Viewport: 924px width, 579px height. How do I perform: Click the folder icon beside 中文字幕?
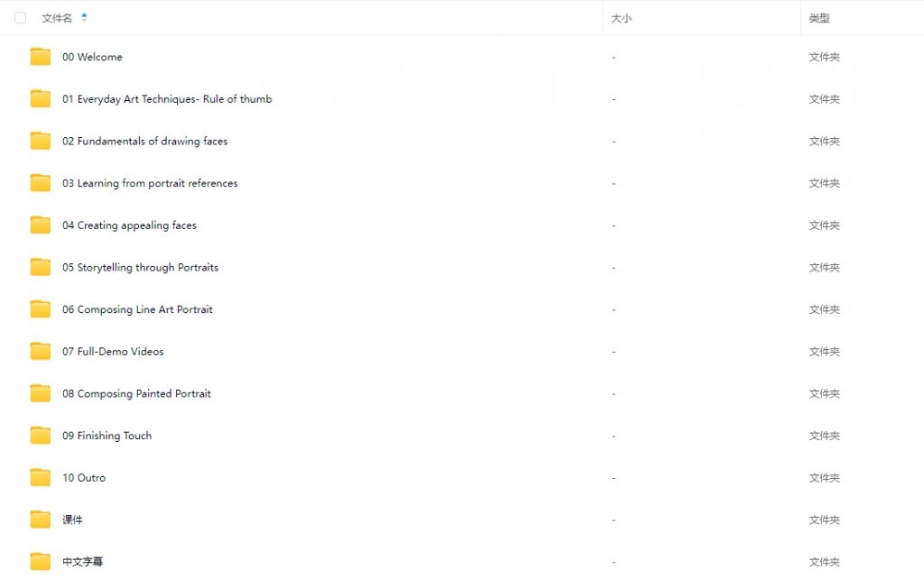coord(40,561)
